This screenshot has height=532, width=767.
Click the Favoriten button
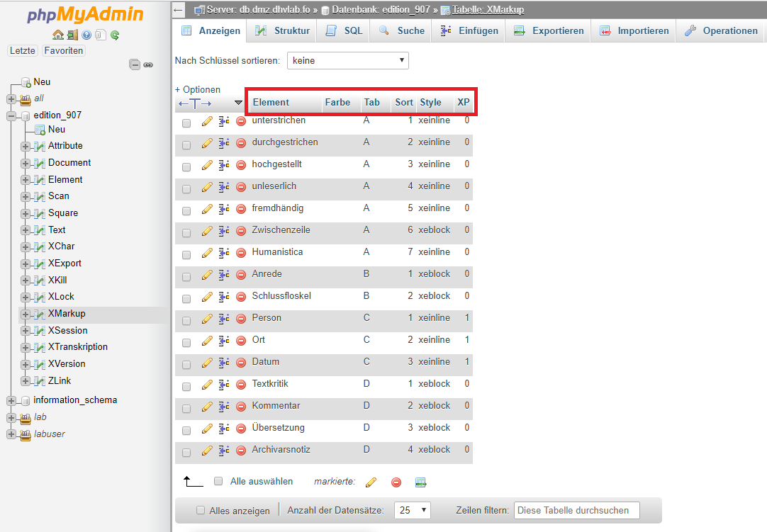[x=63, y=51]
